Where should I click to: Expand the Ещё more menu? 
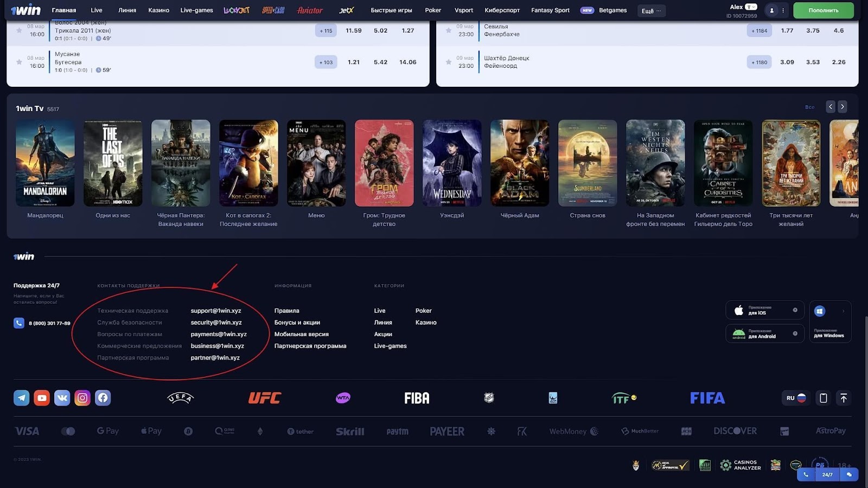pos(651,10)
